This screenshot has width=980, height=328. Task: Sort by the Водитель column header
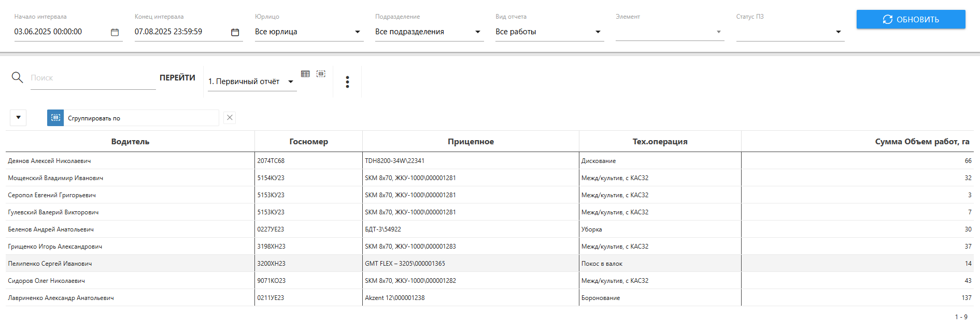point(130,142)
